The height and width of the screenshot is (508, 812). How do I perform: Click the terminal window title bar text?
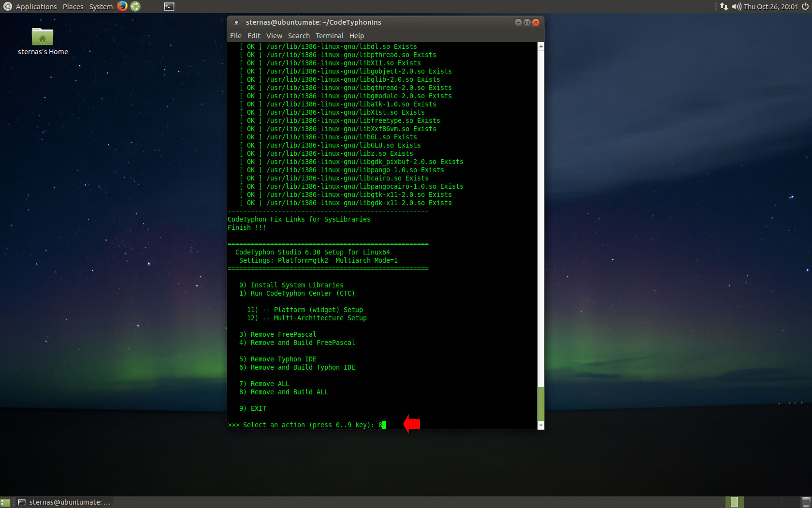click(313, 22)
